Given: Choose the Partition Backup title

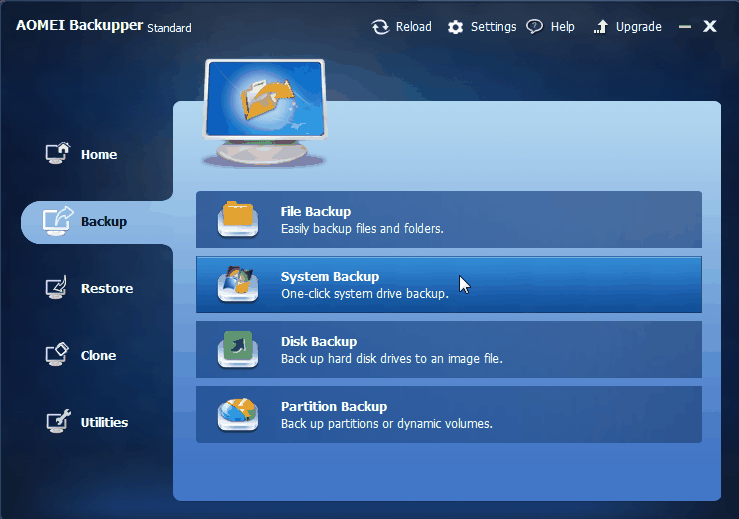Looking at the screenshot, I should 334,407.
